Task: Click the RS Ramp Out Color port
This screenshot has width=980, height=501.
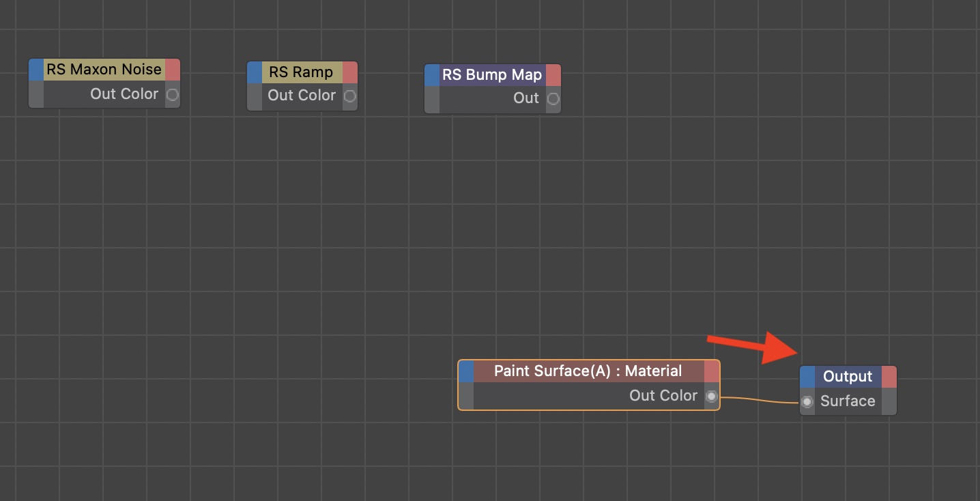Action: tap(350, 96)
